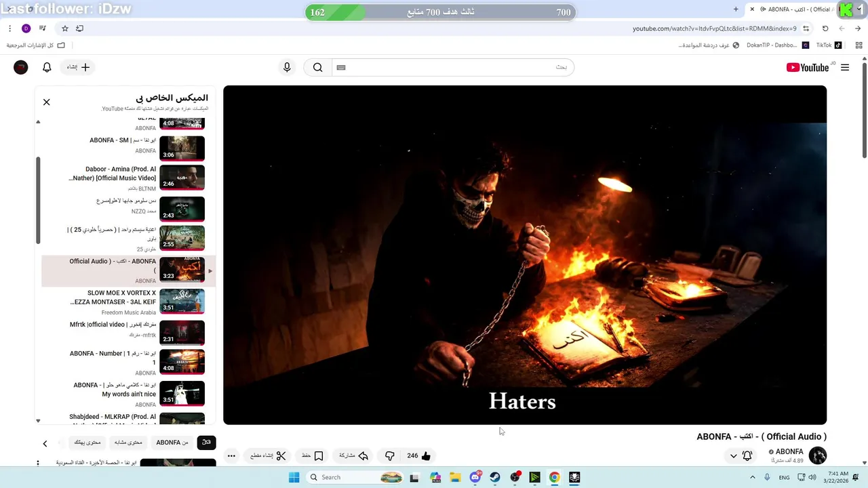Open 'Shabjdeed - MLKRAP' playlist entry
The image size is (868, 488).
[129, 418]
